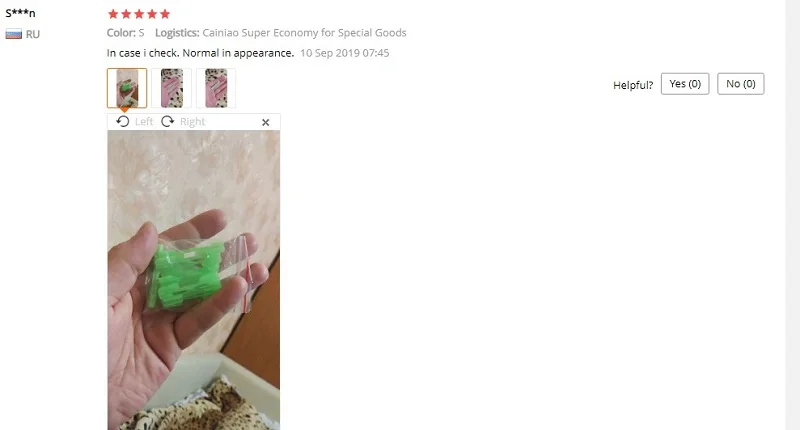
Task: Click reviewer name S***n
Action: (x=20, y=13)
